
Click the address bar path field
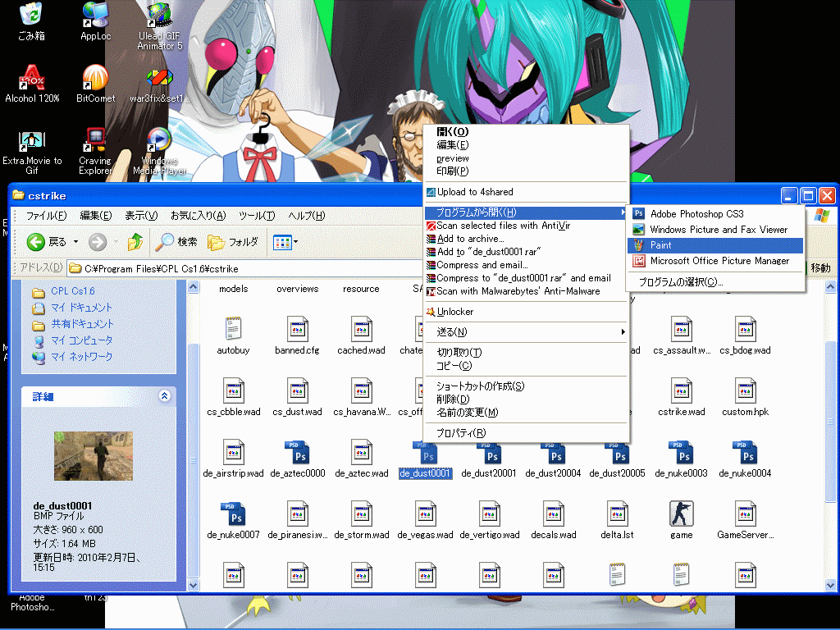click(x=246, y=268)
